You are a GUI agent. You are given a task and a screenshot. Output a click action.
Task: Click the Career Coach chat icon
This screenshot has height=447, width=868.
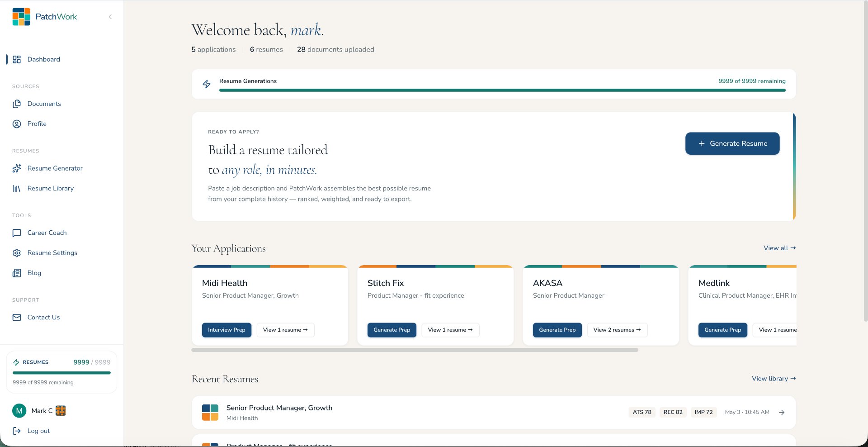17,233
